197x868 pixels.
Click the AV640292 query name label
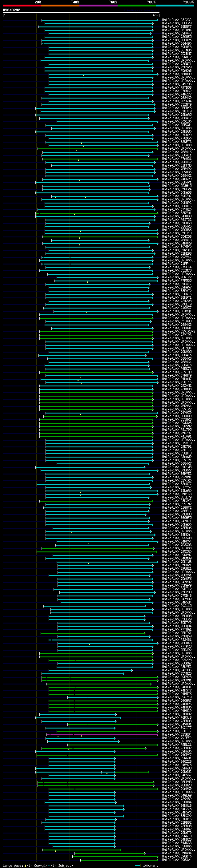[x=11, y=10]
